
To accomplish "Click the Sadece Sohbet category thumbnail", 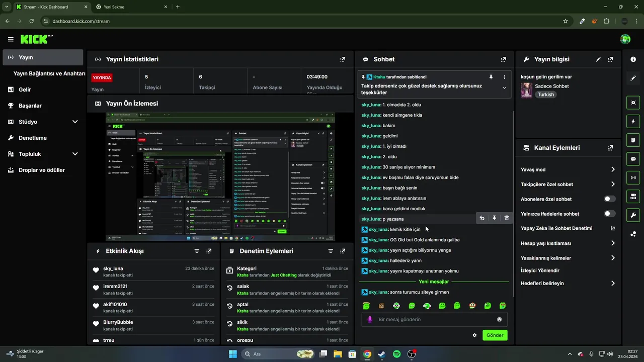I will point(526,90).
